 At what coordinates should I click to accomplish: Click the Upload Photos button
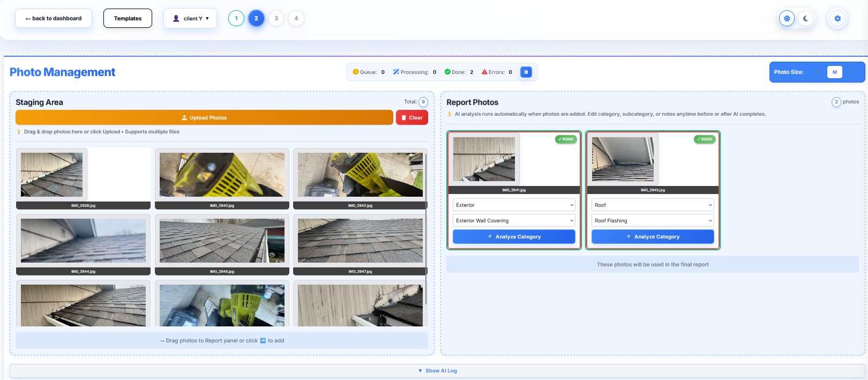(204, 117)
